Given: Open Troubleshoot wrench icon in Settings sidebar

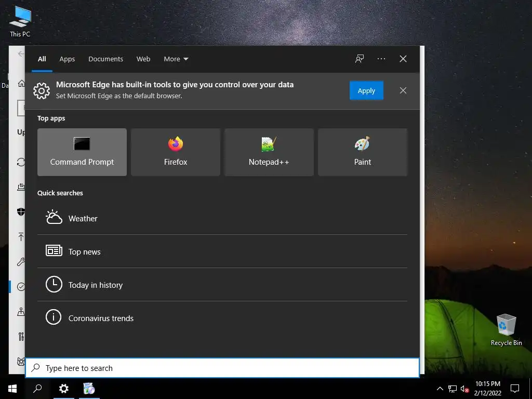Looking at the screenshot, I should (x=21, y=262).
